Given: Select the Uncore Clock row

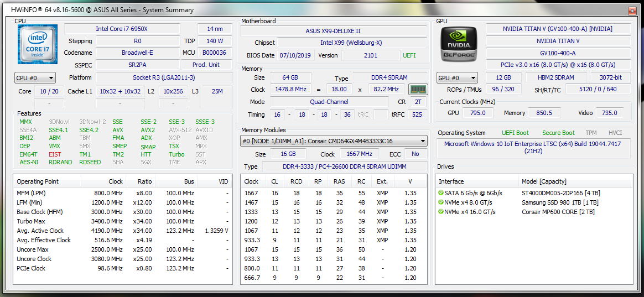Looking at the screenshot, I should [x=123, y=259].
